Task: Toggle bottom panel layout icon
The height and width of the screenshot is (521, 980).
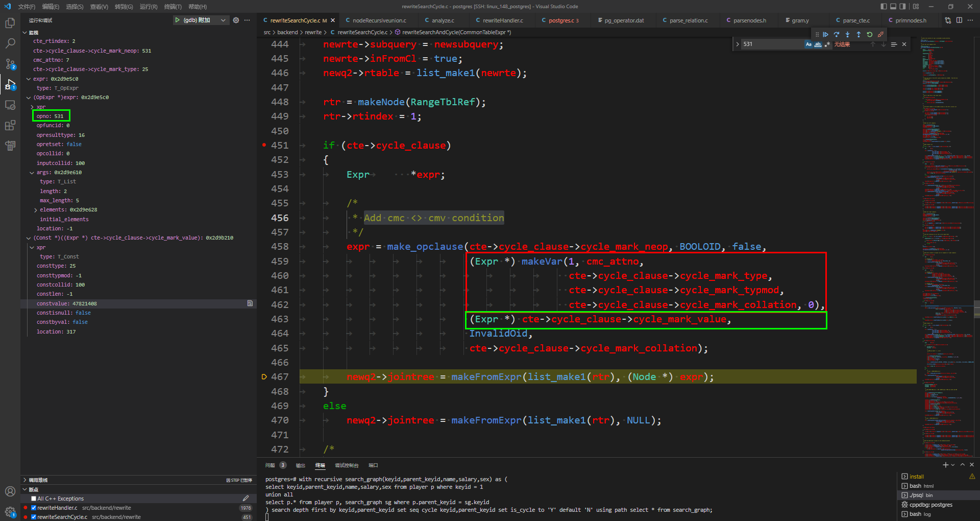Action: (x=893, y=7)
